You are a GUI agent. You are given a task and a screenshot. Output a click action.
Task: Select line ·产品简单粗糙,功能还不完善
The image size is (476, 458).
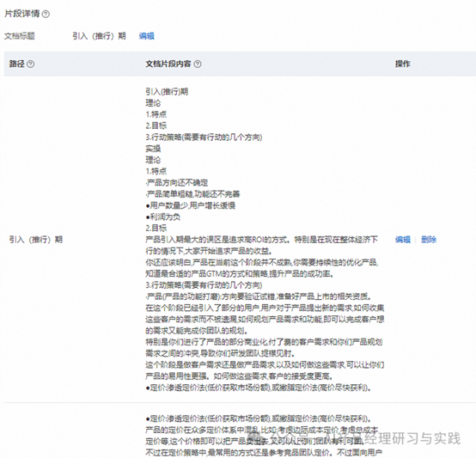coord(192,194)
